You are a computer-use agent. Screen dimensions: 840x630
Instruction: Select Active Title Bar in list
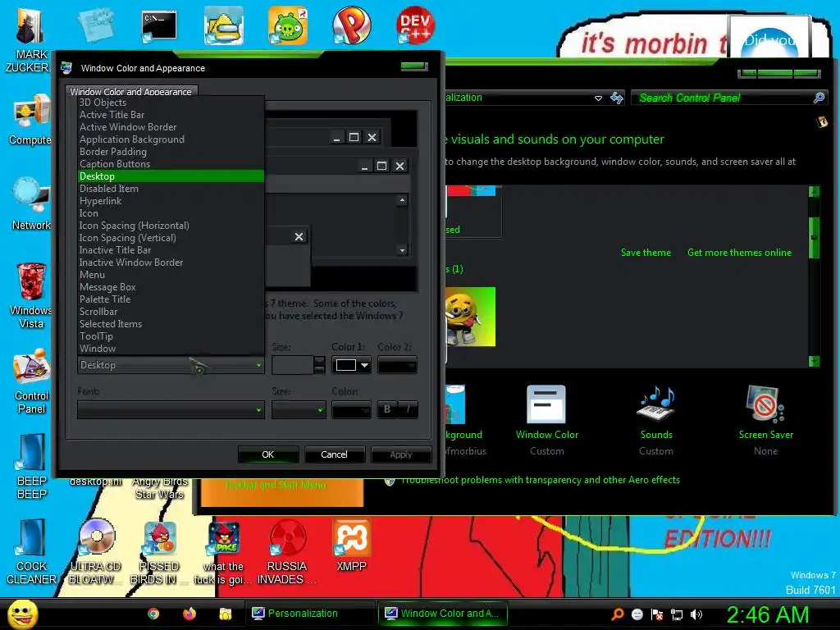(171, 115)
